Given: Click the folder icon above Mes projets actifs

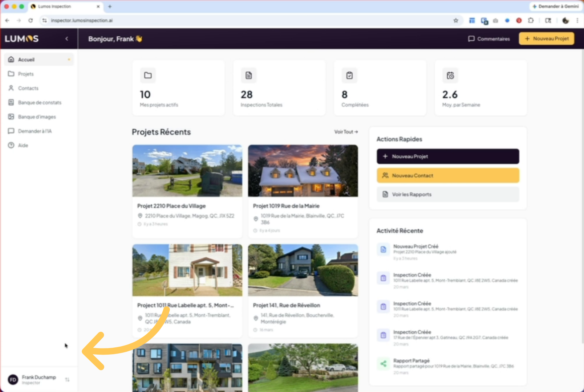Looking at the screenshot, I should tap(148, 75).
